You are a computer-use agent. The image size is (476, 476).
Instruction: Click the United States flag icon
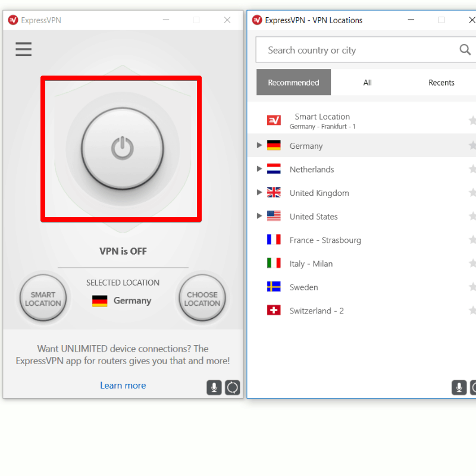(x=274, y=216)
